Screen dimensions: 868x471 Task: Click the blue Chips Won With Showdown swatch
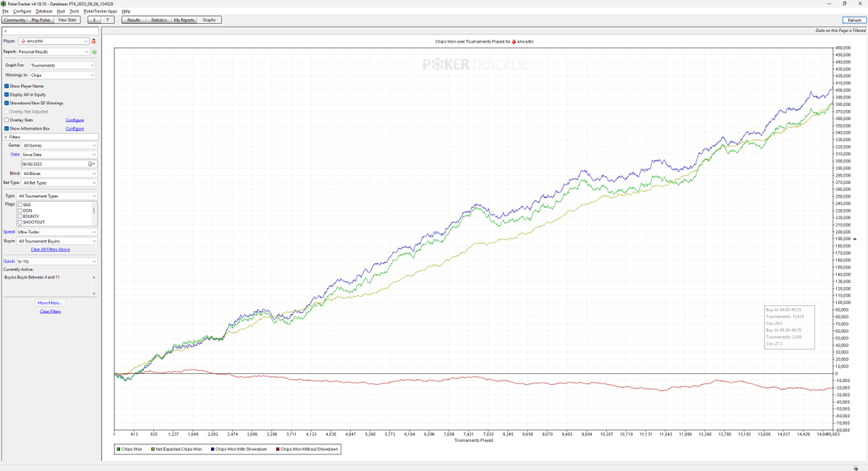pyautogui.click(x=213, y=449)
